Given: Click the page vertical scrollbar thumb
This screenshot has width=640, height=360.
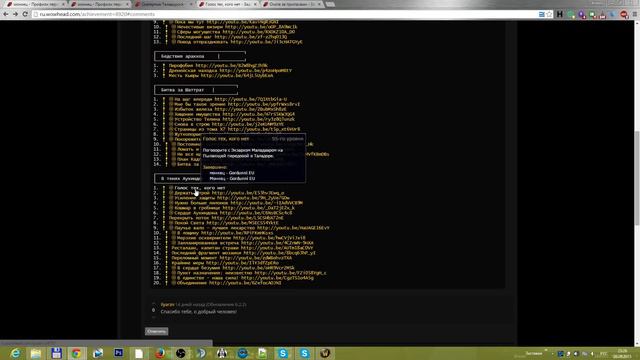Looking at the screenshot, I should [636, 178].
